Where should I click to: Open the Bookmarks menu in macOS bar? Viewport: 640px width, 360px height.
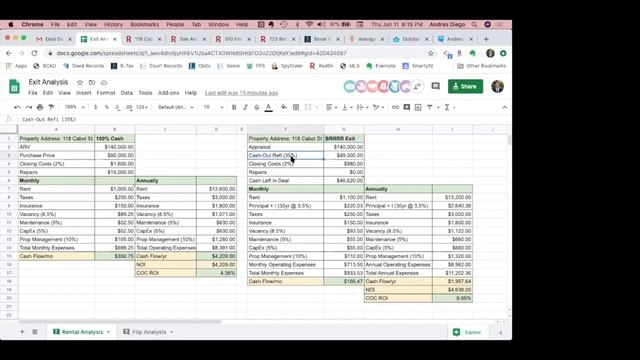(144, 24)
